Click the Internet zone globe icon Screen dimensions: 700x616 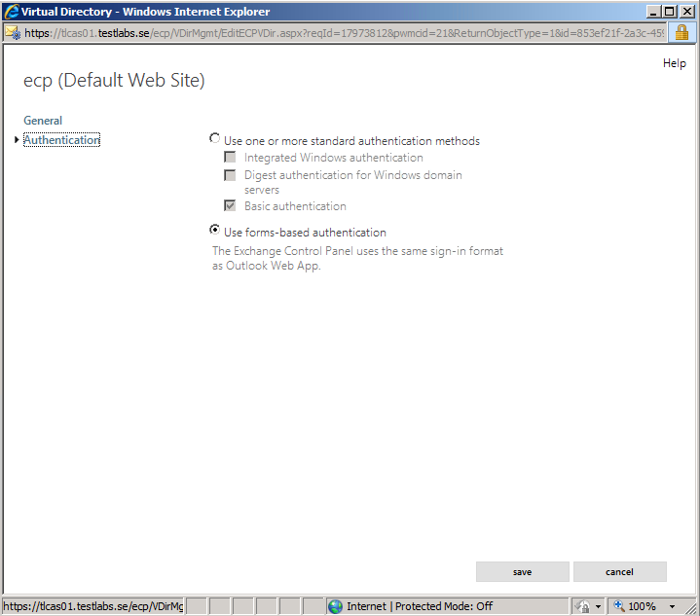[x=335, y=606]
